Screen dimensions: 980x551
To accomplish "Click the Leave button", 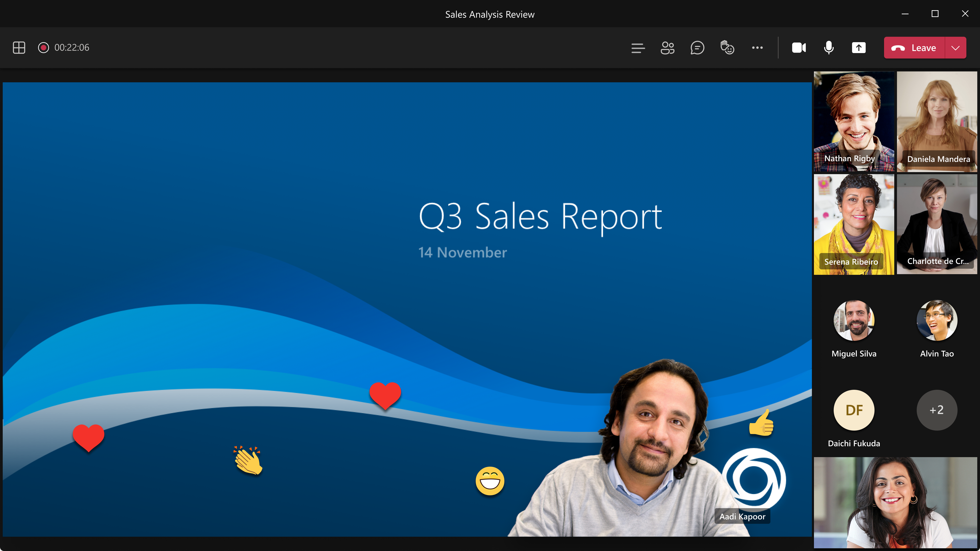I will click(923, 48).
